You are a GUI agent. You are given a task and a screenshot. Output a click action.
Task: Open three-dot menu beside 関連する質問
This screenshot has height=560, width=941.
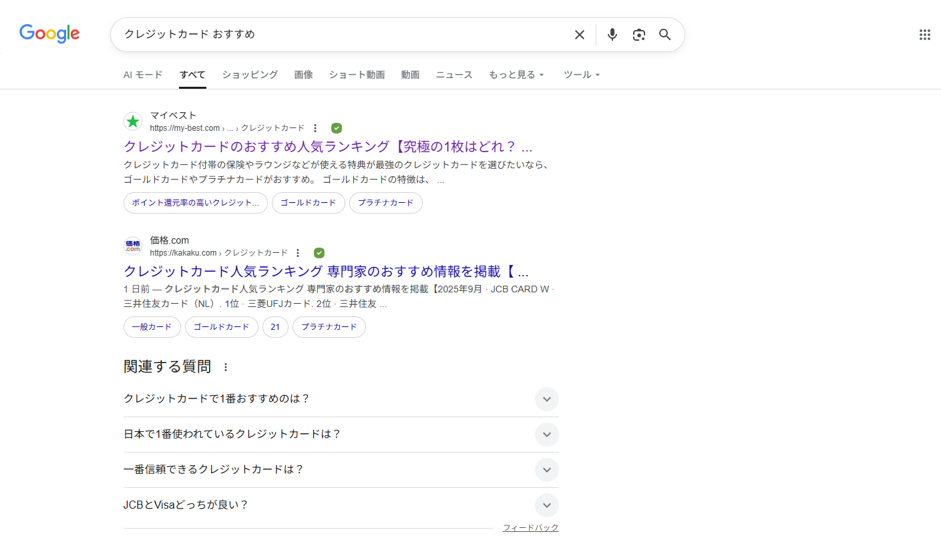pos(226,367)
